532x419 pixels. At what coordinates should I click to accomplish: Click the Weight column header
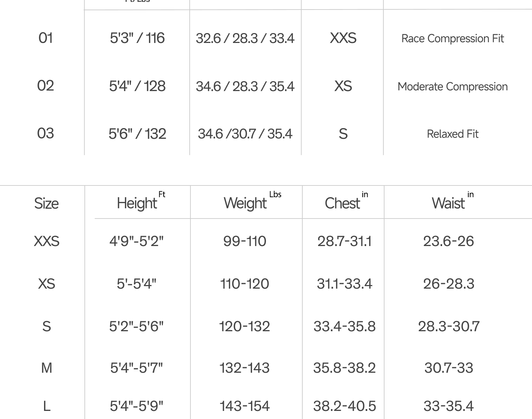coord(252,201)
